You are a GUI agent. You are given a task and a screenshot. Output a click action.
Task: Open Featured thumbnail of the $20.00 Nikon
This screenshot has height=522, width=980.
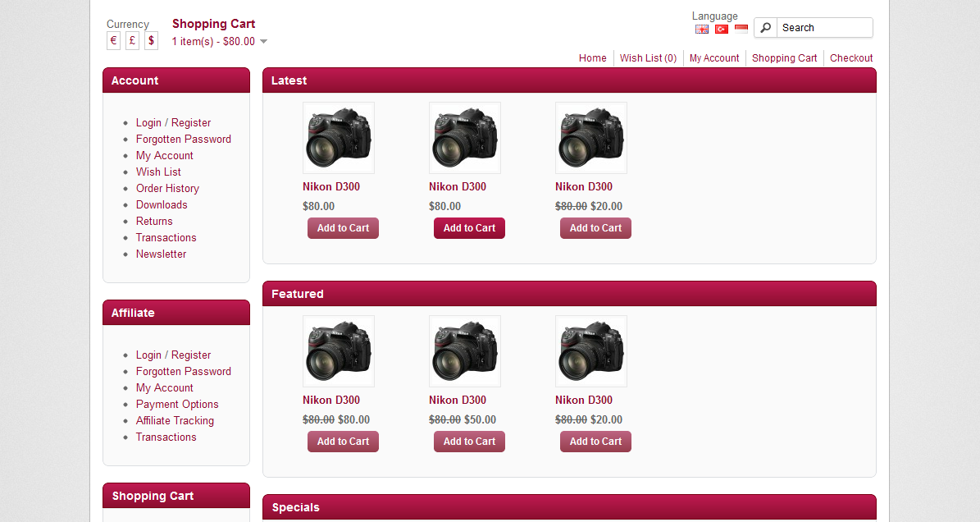(x=591, y=350)
